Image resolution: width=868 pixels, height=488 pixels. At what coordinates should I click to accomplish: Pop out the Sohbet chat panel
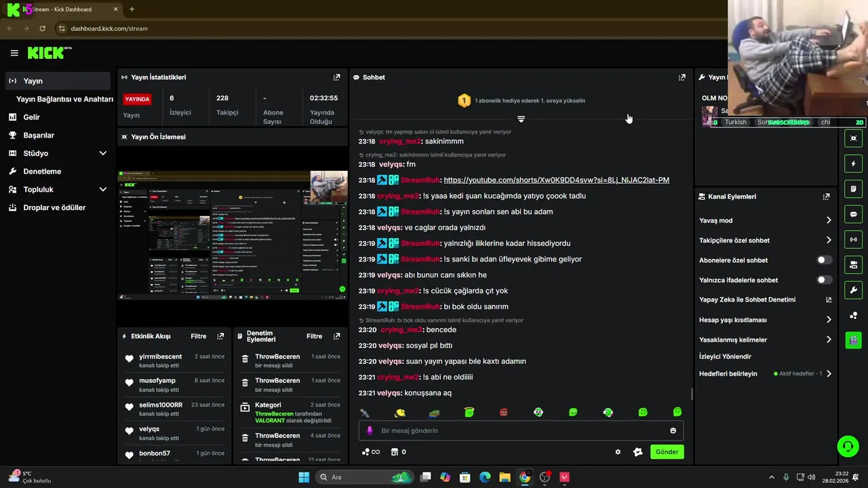pos(682,77)
